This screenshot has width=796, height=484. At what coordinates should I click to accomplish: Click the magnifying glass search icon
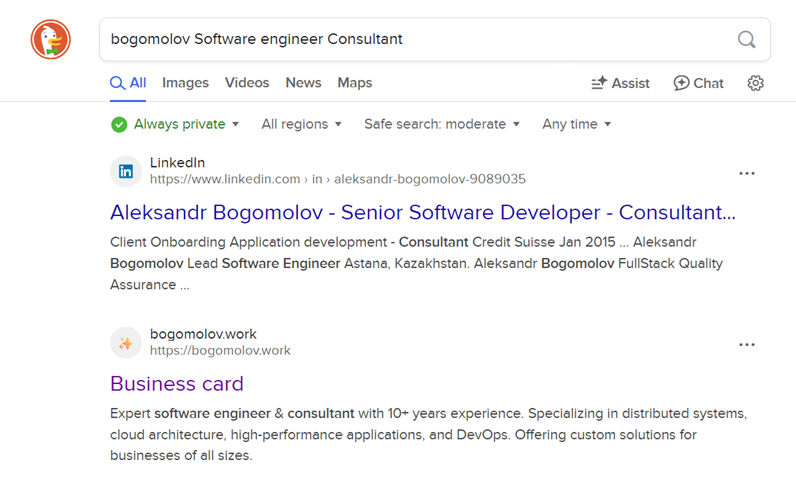point(746,40)
